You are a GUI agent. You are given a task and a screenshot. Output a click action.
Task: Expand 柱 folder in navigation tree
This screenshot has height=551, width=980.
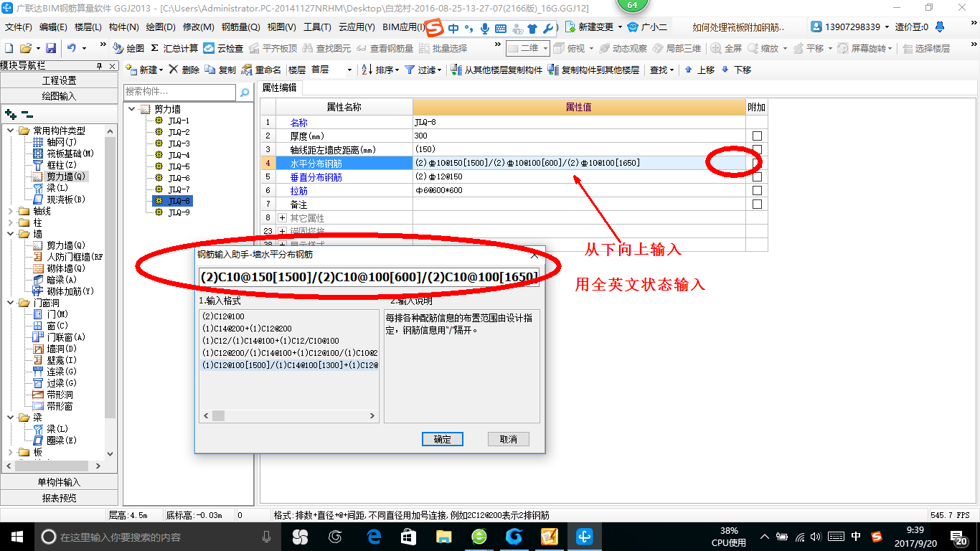[x=10, y=222]
